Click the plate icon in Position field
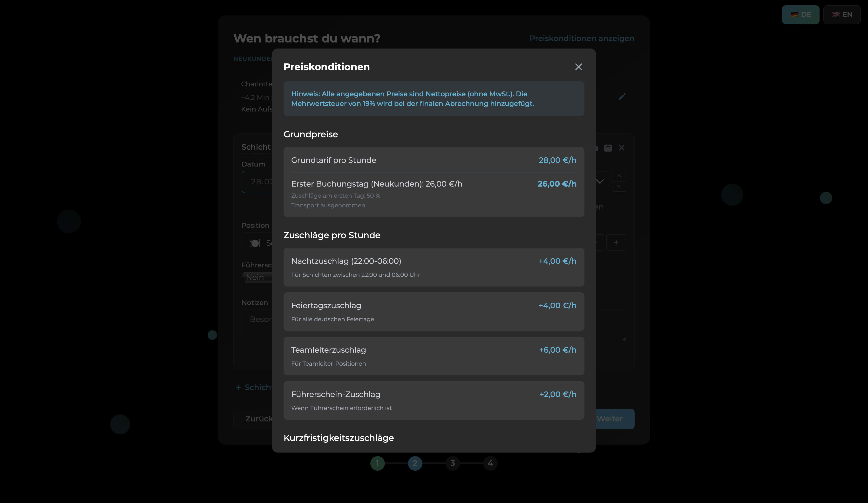The width and height of the screenshot is (868, 503). click(255, 243)
